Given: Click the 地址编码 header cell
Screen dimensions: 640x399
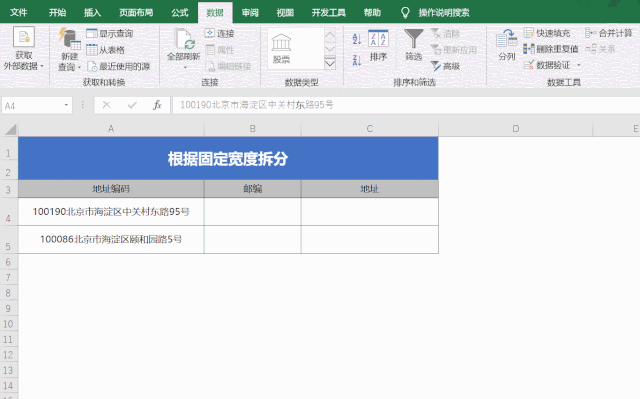Looking at the screenshot, I should [111, 189].
